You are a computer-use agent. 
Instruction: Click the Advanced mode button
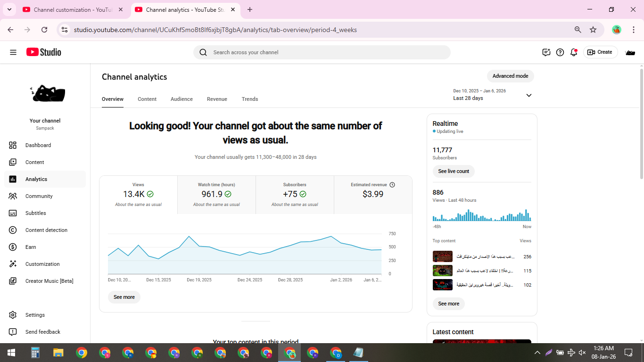pos(510,76)
